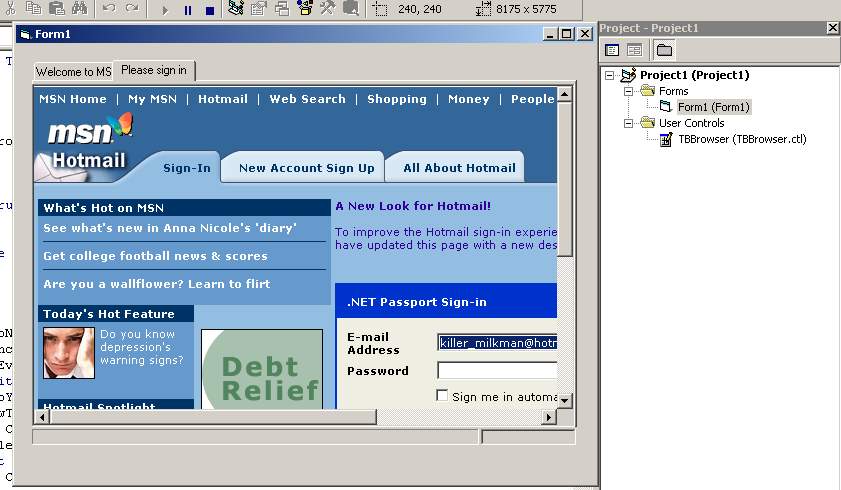Viewport: 841px width, 490px height.
Task: Open the Properties Window toolbar icon
Action: 258,9
